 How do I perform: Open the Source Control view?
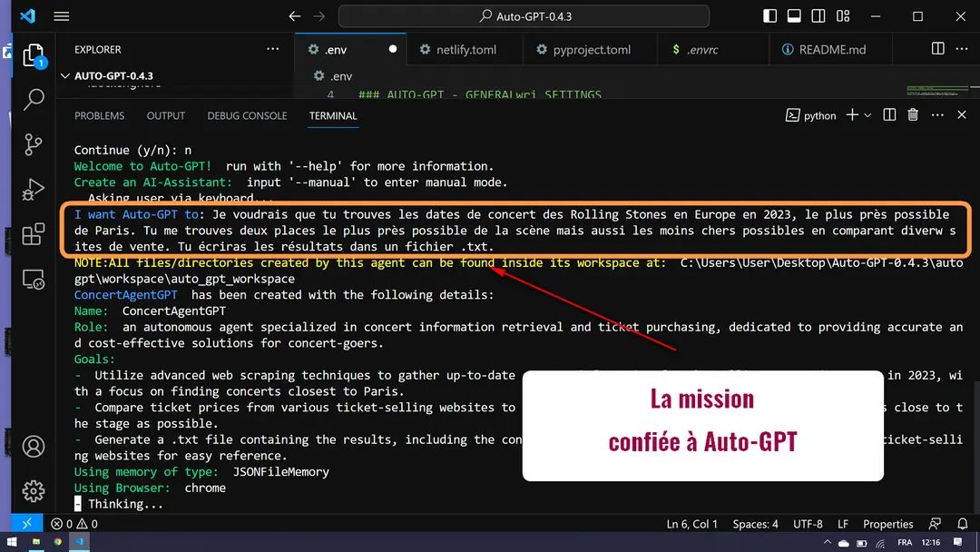tap(34, 144)
